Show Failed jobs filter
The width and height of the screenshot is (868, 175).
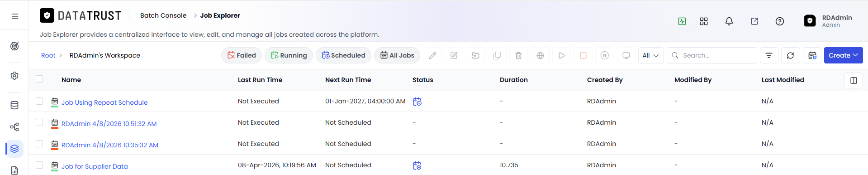242,55
